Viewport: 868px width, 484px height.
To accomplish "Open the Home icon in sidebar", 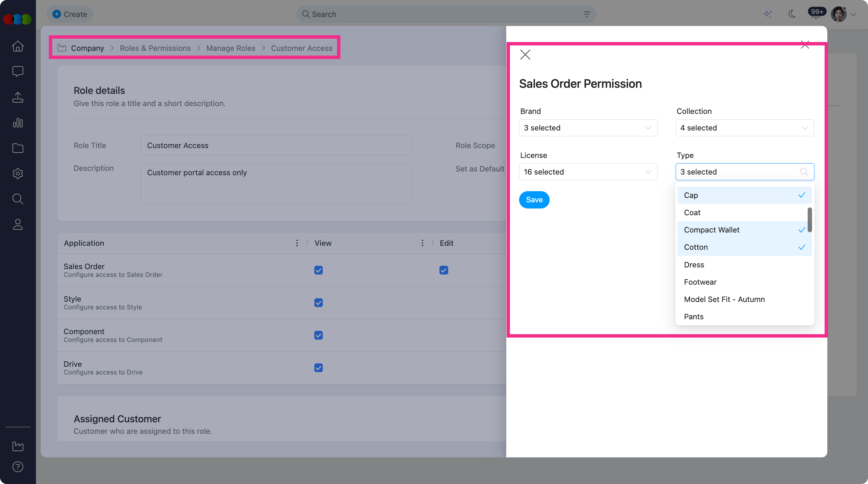I will pyautogui.click(x=18, y=46).
